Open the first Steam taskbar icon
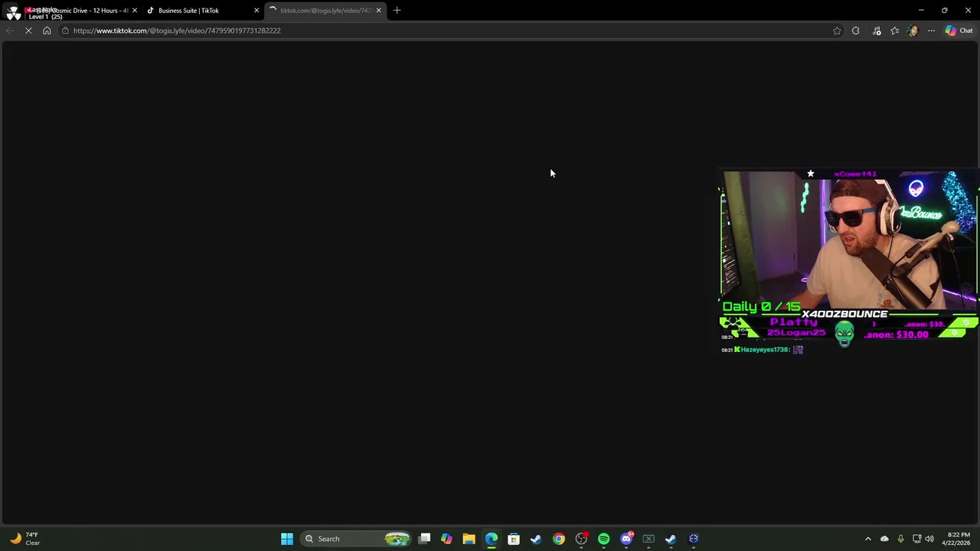Screen dimensions: 980x551 [536, 539]
